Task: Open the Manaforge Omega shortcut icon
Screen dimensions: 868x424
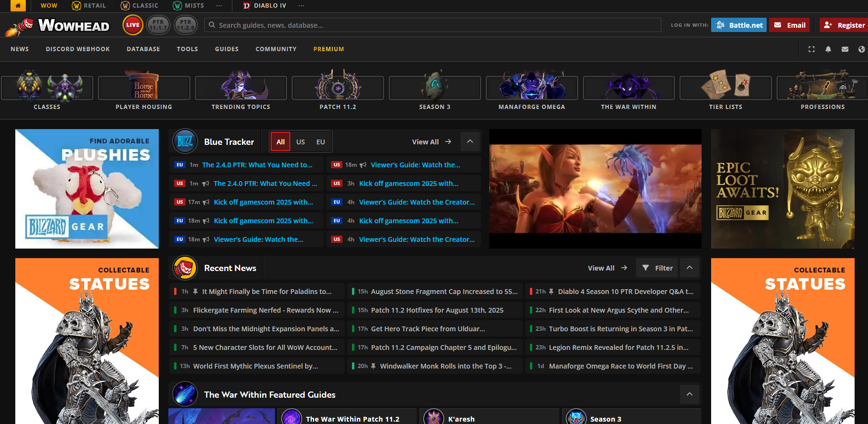Action: (532, 86)
